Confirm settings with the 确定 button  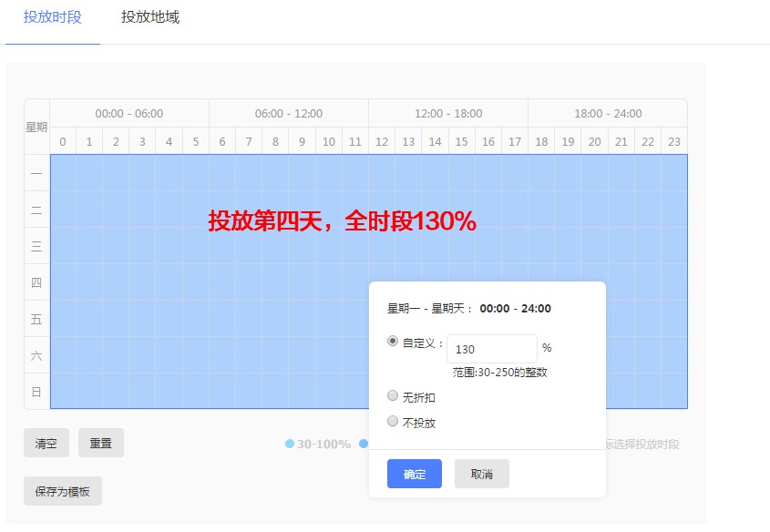click(415, 474)
